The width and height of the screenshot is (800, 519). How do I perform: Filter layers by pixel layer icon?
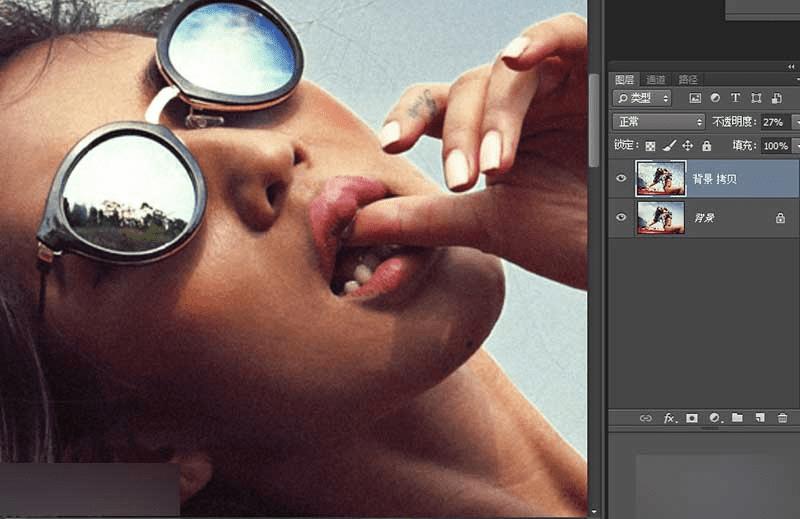pyautogui.click(x=695, y=98)
